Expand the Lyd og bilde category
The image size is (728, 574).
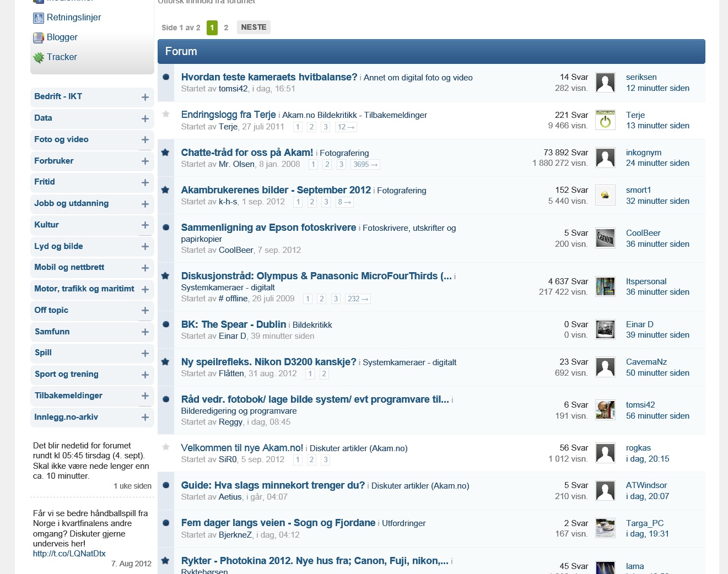coord(145,247)
